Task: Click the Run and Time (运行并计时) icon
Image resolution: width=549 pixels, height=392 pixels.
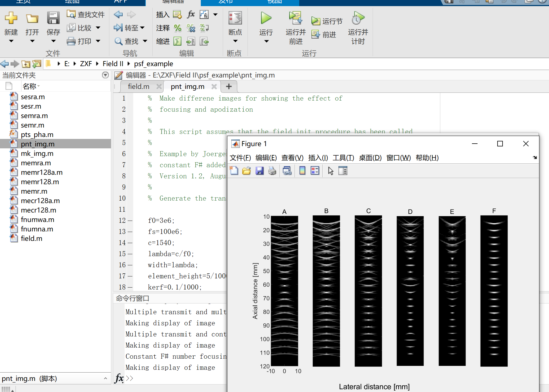Action: point(358,18)
